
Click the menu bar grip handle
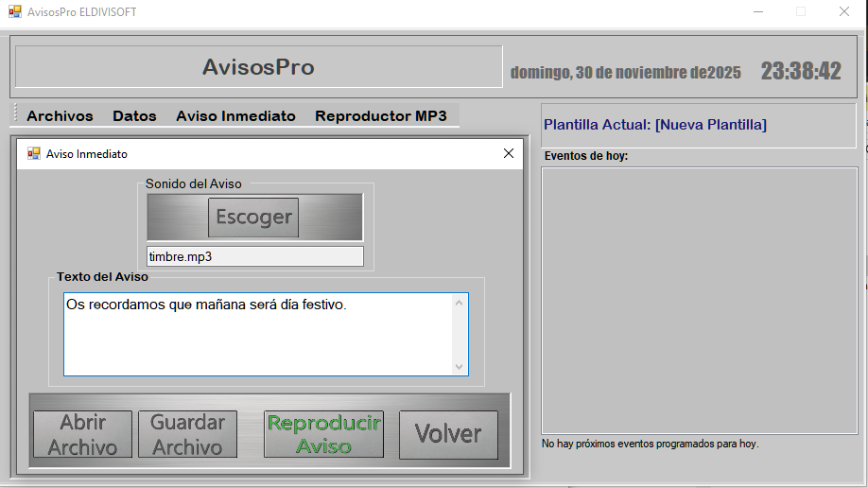point(15,114)
